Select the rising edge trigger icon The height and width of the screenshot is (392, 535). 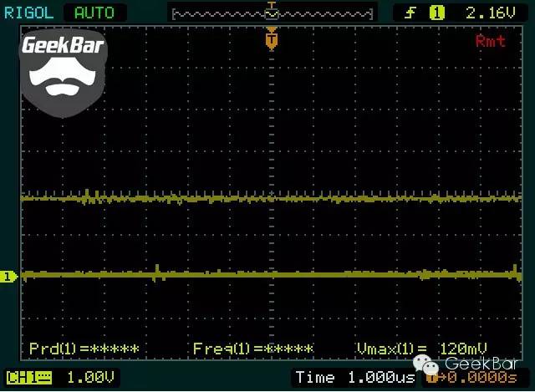410,13
